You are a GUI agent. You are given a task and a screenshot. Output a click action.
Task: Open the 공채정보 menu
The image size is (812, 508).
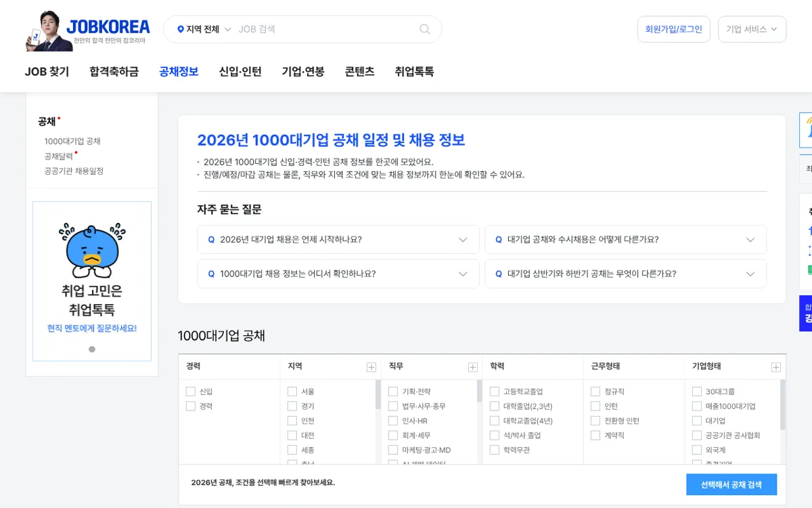pos(179,71)
